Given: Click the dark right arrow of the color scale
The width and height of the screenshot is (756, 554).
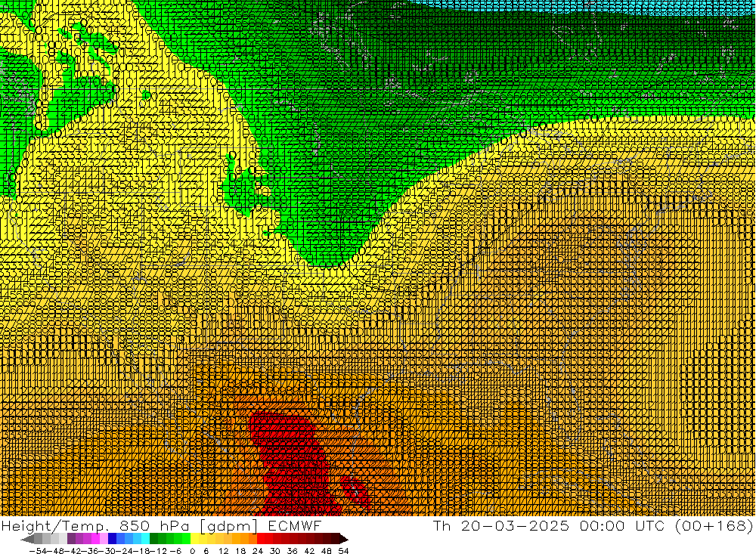Looking at the screenshot, I should coord(344,539).
